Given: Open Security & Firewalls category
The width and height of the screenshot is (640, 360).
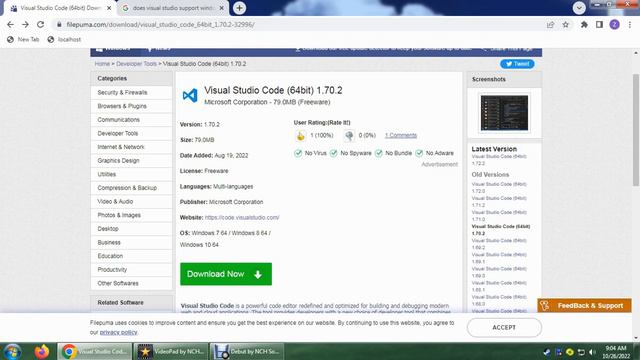Looking at the screenshot, I should tap(131, 93).
